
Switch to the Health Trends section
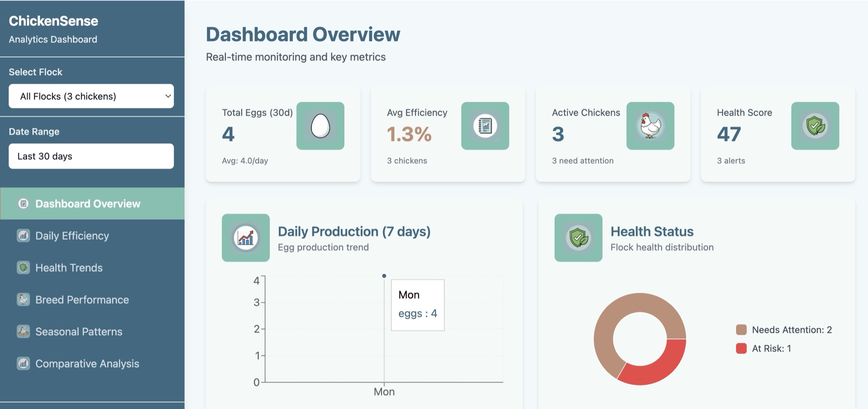(69, 267)
